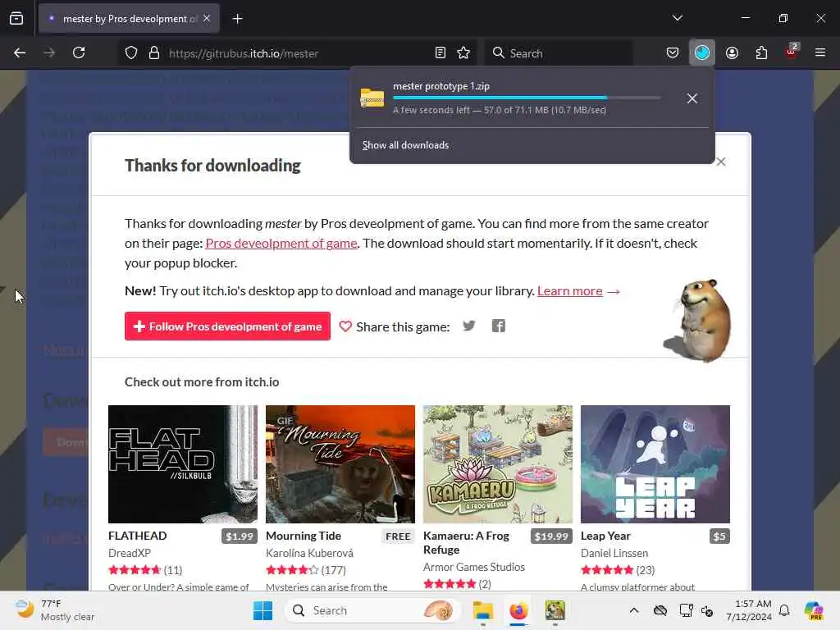
Task: Click the download progress bar
Action: (x=527, y=98)
